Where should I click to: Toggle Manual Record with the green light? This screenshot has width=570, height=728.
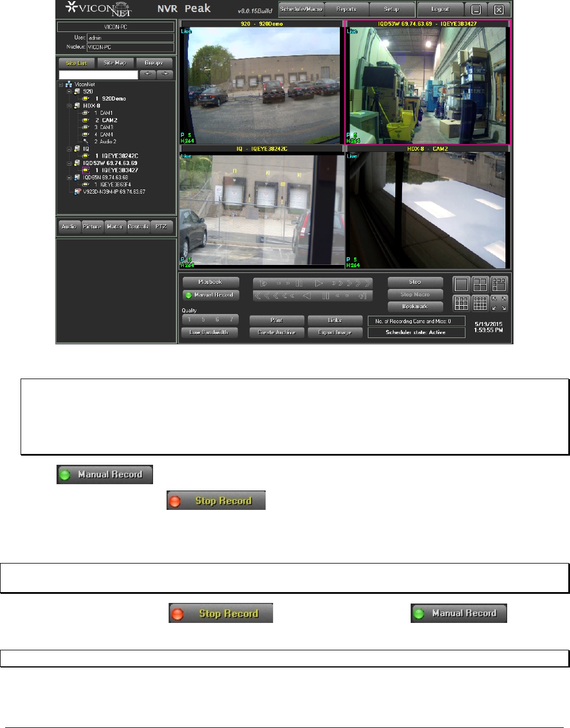211,295
